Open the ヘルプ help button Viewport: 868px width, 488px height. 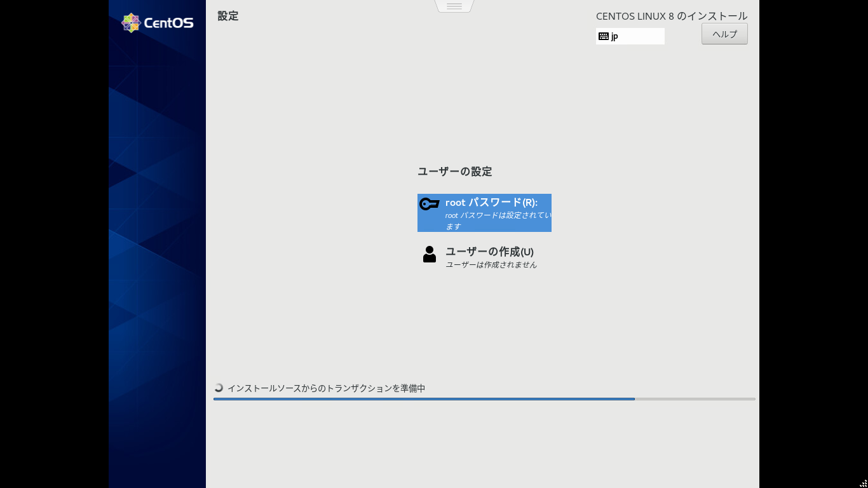click(x=724, y=34)
